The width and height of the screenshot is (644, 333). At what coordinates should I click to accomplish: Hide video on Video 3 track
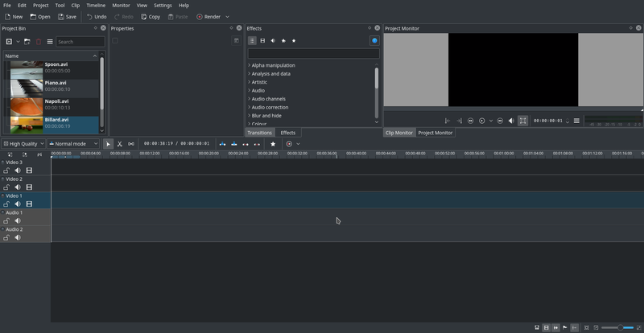[x=30, y=171]
